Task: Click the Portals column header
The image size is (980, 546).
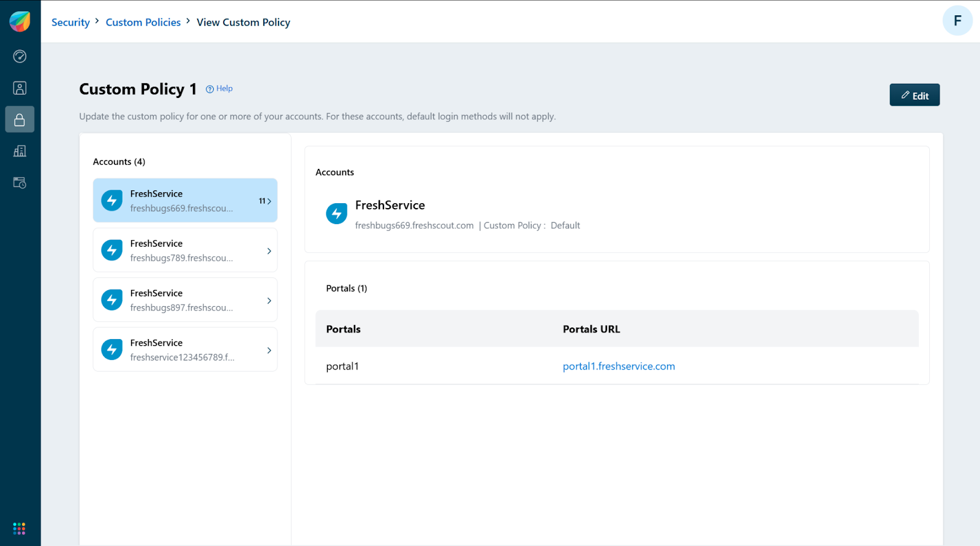Action: (x=343, y=329)
